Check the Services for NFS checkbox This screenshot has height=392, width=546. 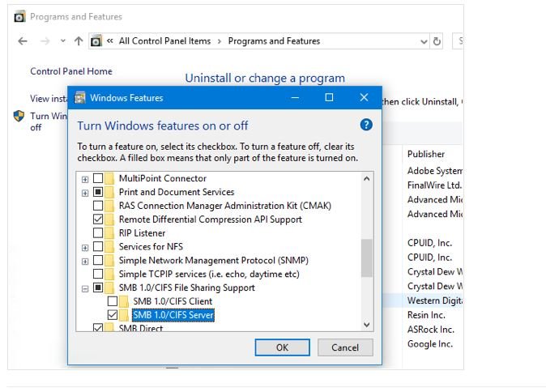tap(98, 246)
